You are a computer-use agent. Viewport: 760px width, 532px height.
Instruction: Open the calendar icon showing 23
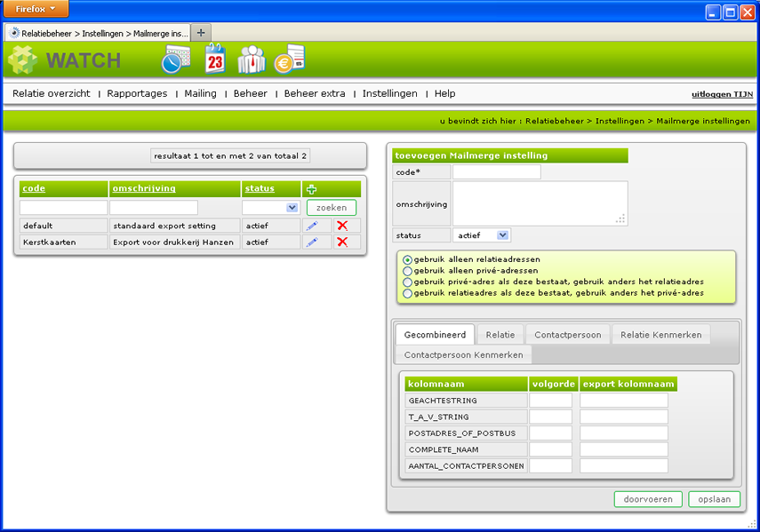[x=215, y=59]
